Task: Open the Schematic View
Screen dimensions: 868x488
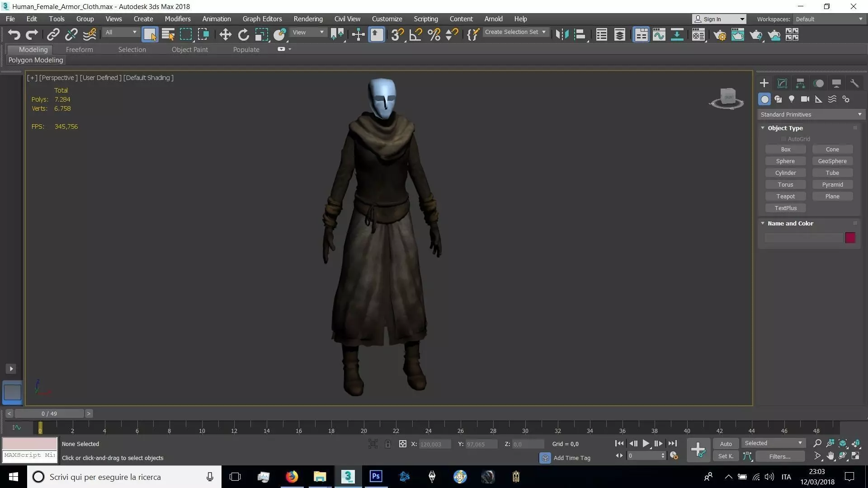Action: coord(677,35)
